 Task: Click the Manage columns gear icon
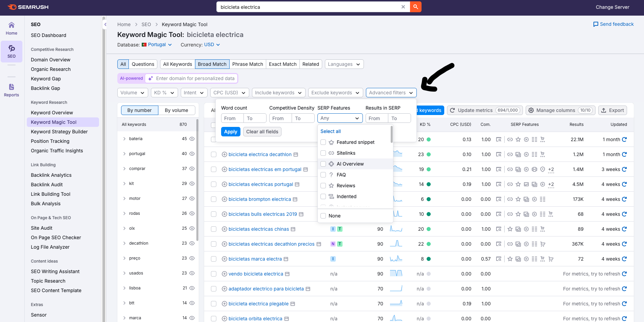531,110
